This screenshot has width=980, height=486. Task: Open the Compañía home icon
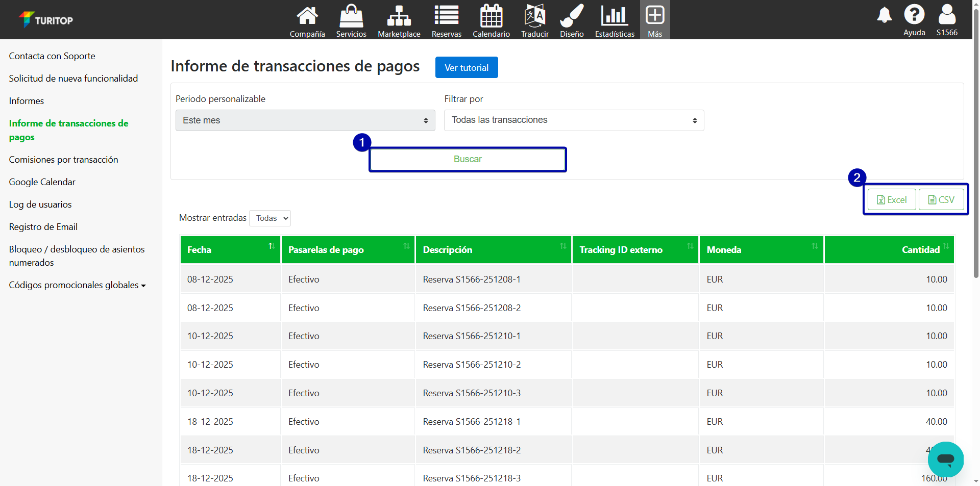click(307, 16)
